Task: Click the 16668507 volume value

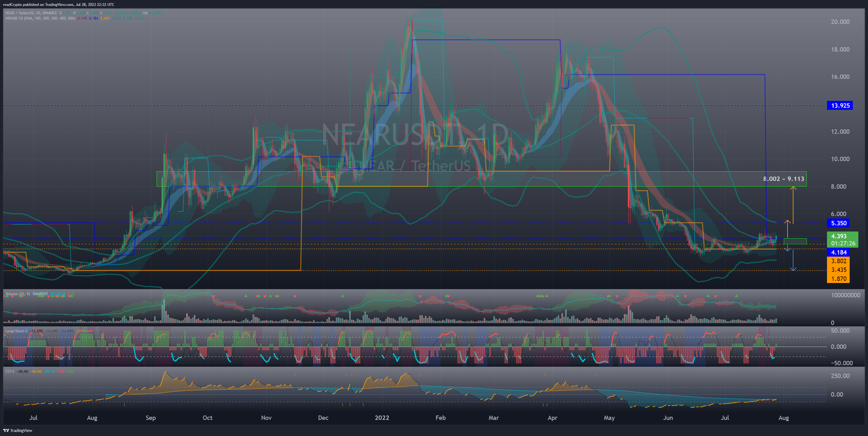Action: tap(40, 294)
